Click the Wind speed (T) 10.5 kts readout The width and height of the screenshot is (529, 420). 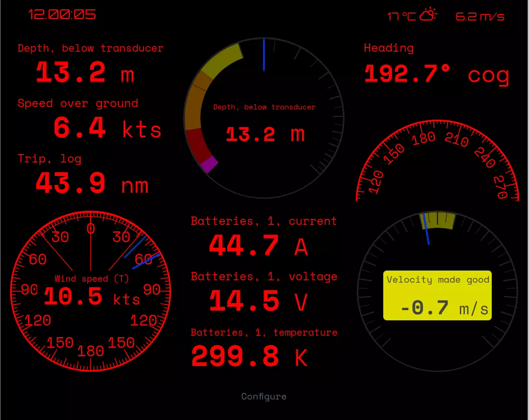pos(92,297)
